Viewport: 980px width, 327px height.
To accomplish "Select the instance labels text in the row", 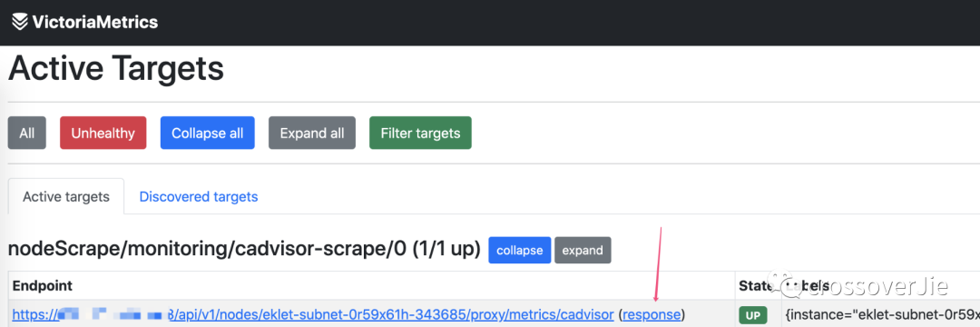I will (x=880, y=315).
